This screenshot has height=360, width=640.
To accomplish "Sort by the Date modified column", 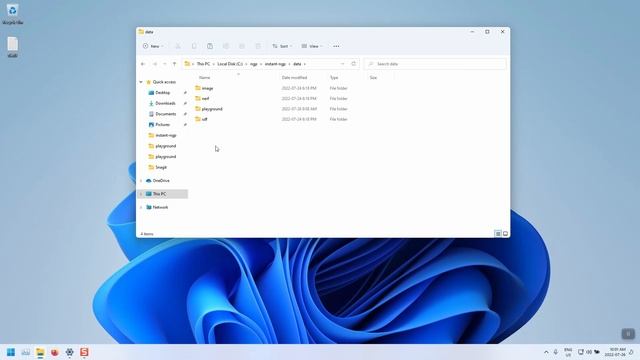I will [x=294, y=78].
